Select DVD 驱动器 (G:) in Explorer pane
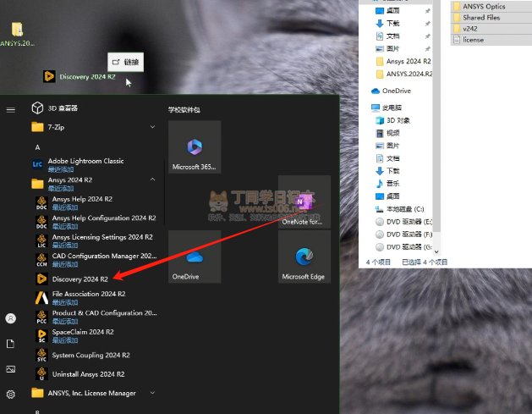The width and height of the screenshot is (532, 414). coord(403,247)
